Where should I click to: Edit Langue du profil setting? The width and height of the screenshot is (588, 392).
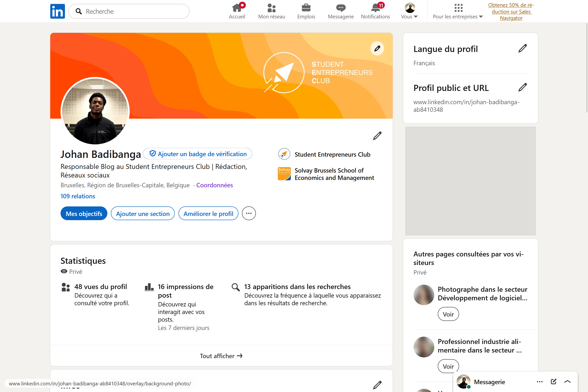[x=522, y=49]
